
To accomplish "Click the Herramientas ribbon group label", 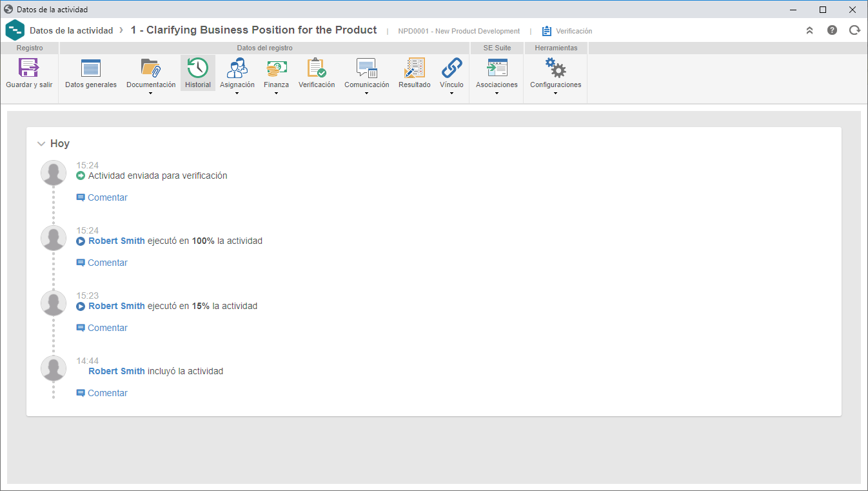I will (x=556, y=48).
